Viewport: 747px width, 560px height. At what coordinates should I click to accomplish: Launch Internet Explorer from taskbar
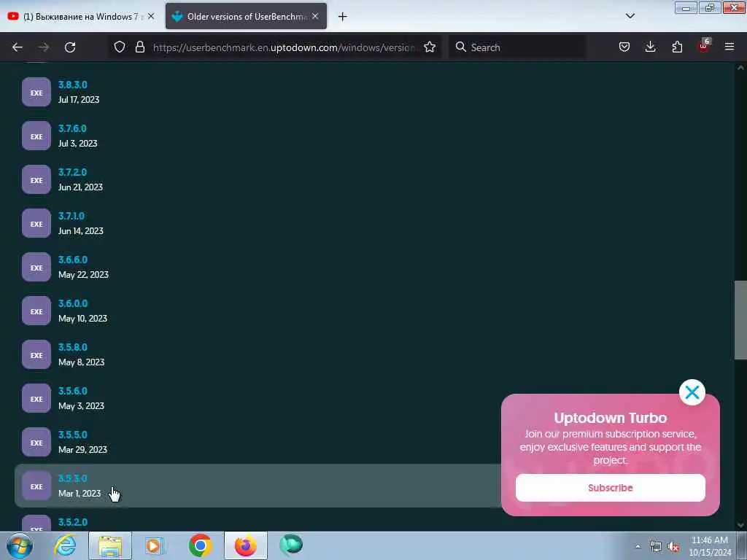pyautogui.click(x=65, y=545)
